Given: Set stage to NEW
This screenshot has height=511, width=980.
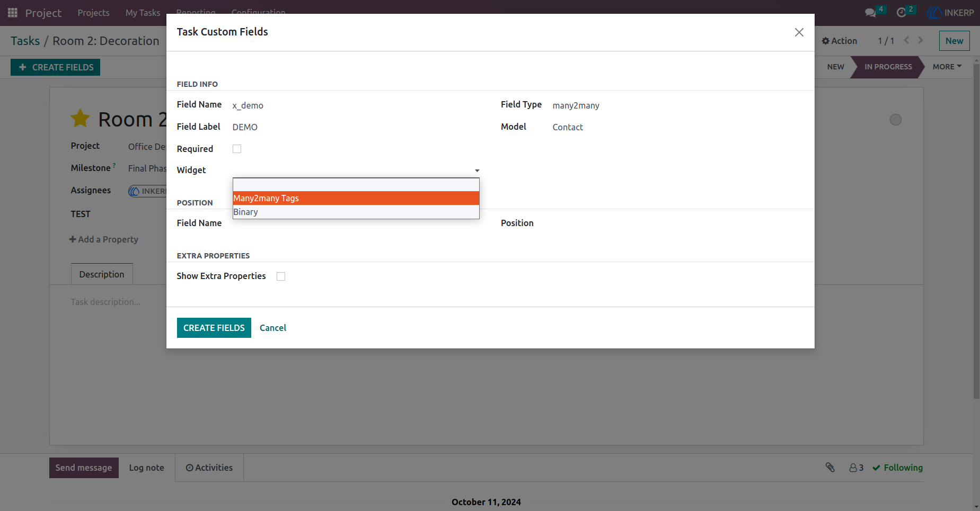Looking at the screenshot, I should click(835, 67).
